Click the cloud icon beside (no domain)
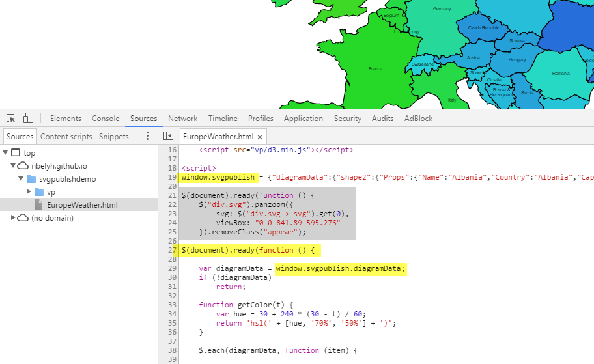 pos(23,217)
